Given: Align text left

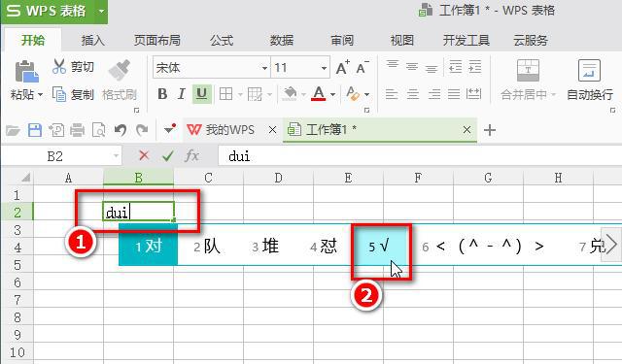Looking at the screenshot, I should tap(392, 94).
